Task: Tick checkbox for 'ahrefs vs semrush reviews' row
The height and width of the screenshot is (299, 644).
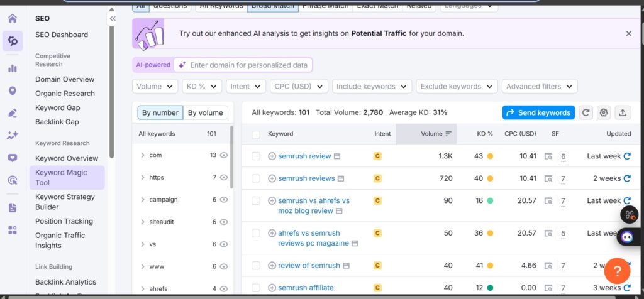Action: click(x=256, y=233)
